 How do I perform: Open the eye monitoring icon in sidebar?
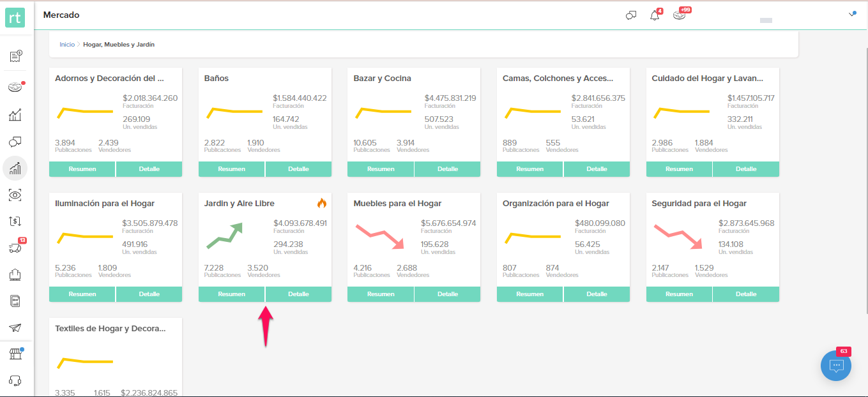coord(15,195)
